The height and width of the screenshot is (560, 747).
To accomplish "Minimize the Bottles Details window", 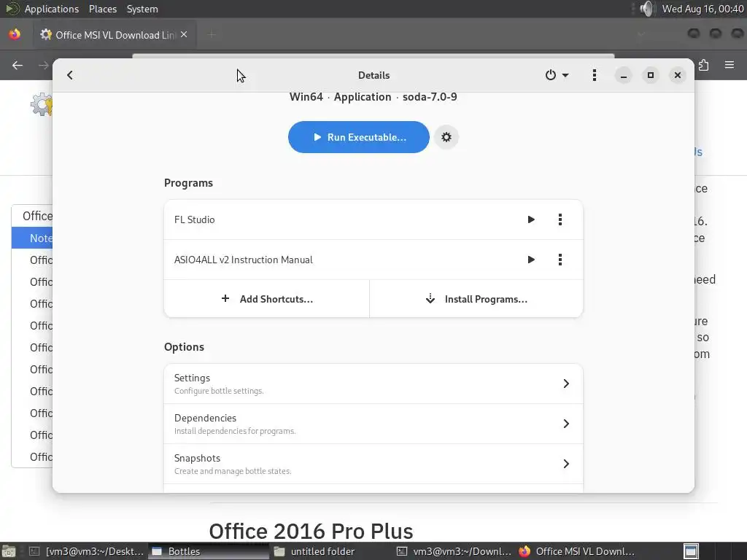I will (x=623, y=75).
